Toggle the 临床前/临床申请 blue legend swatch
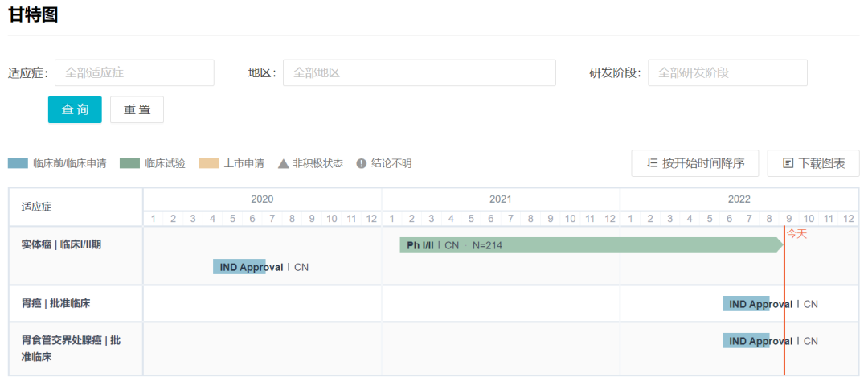This screenshot has width=868, height=386. click(18, 163)
